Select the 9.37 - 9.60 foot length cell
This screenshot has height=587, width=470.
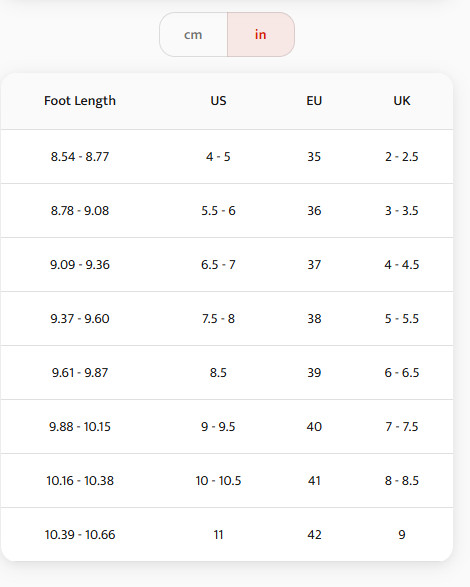pyautogui.click(x=80, y=319)
